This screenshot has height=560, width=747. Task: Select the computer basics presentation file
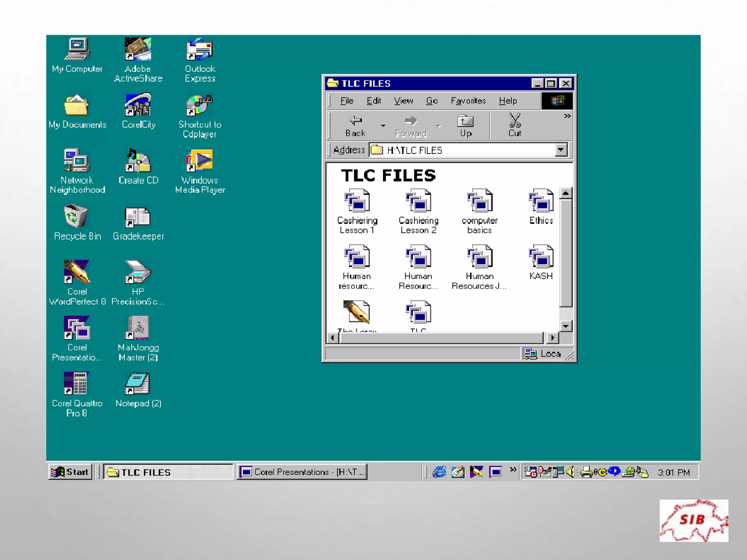[x=480, y=201]
